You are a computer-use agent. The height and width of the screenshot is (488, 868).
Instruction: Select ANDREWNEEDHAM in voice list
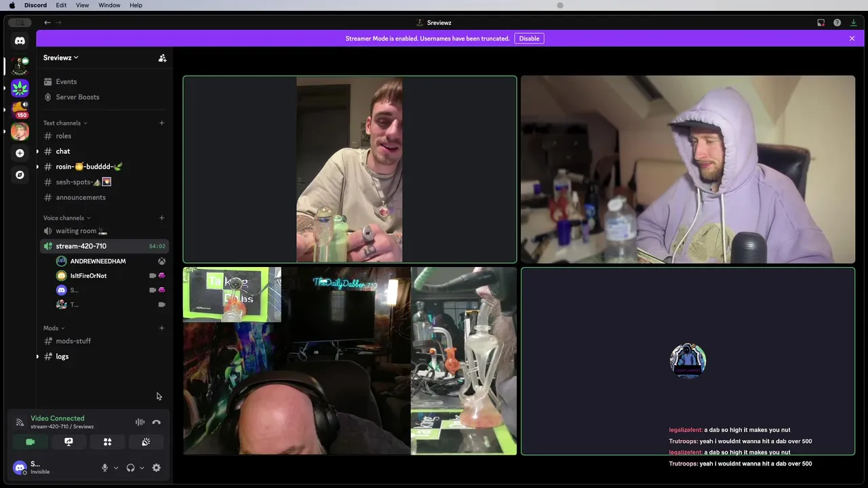click(x=111, y=261)
